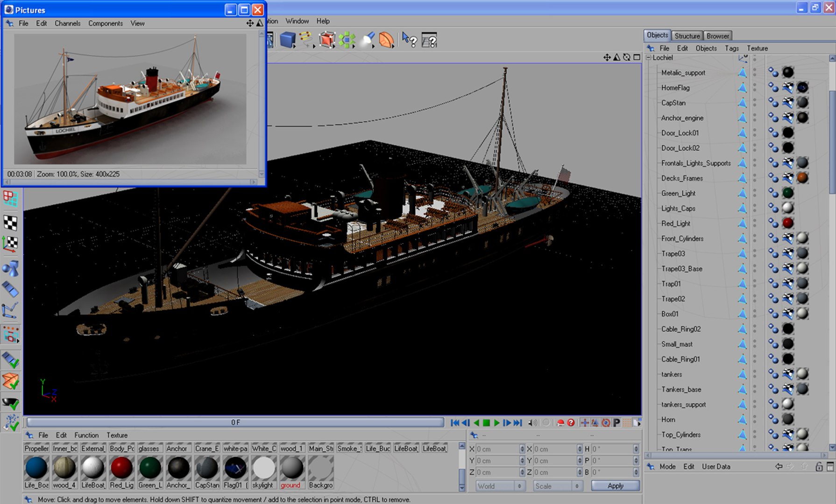
Task: Select the Anchor_engine object row
Action: pyautogui.click(x=682, y=118)
